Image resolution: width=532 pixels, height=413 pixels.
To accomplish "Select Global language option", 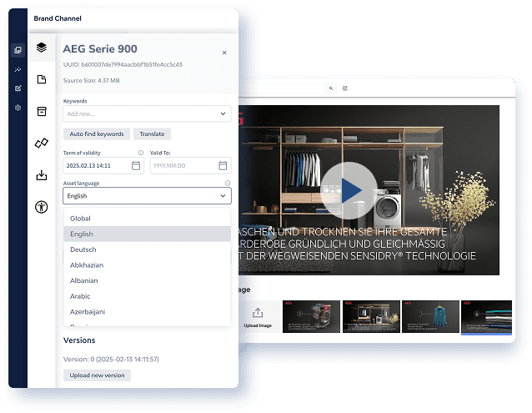I will (x=147, y=219).
